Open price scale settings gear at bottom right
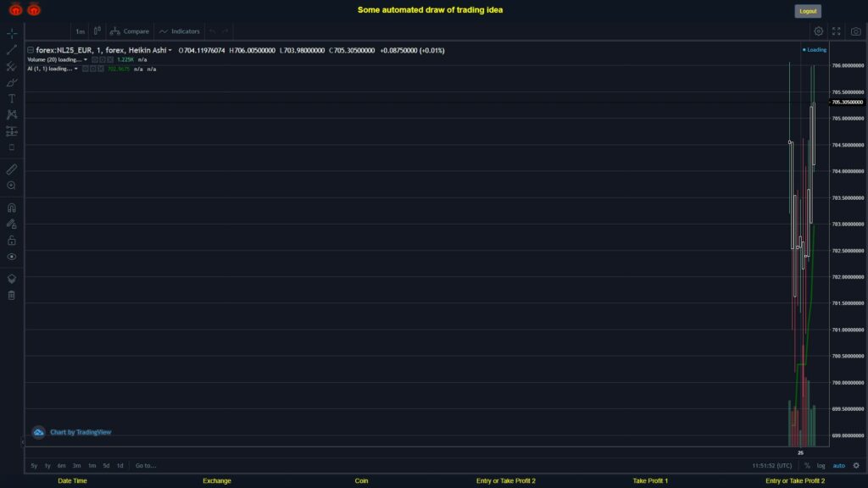The width and height of the screenshot is (868, 488). (856, 466)
